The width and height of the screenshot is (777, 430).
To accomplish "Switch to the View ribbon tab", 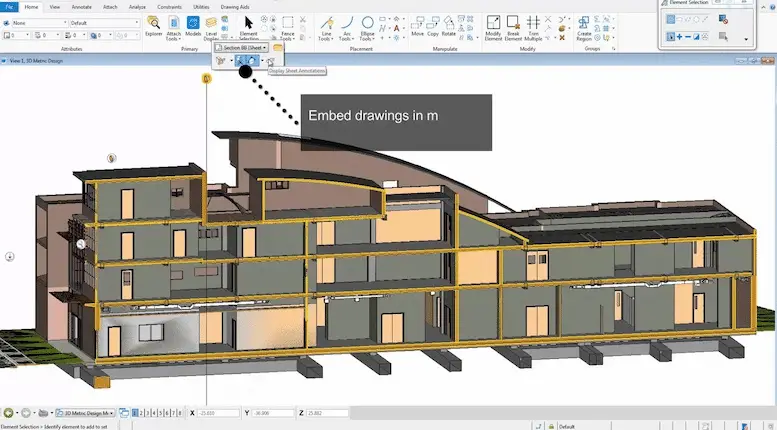I will point(55,7).
